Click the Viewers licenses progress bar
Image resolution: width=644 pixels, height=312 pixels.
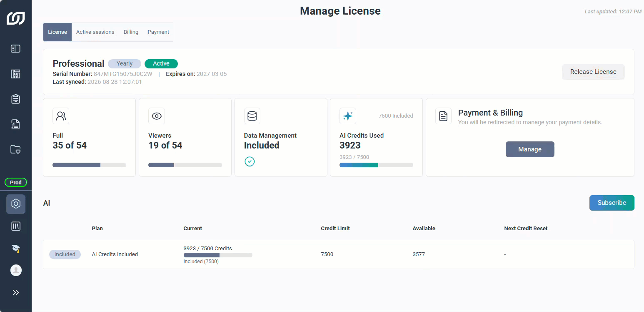tap(185, 165)
